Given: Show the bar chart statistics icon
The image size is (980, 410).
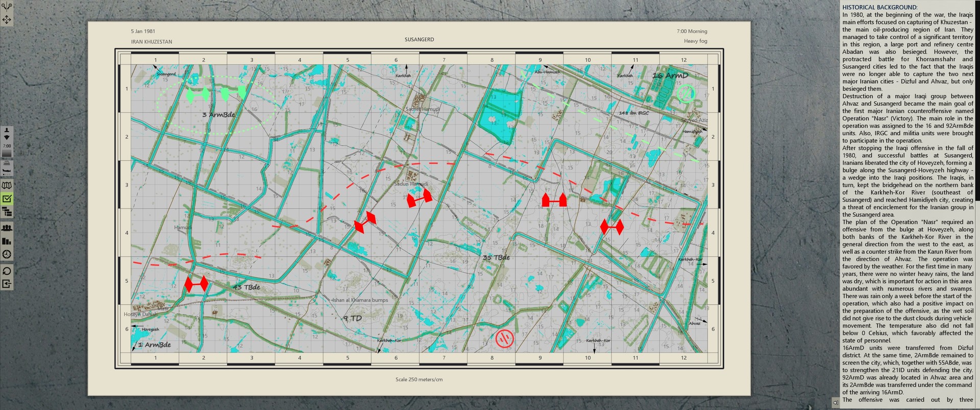Looking at the screenshot, I should (7, 241).
